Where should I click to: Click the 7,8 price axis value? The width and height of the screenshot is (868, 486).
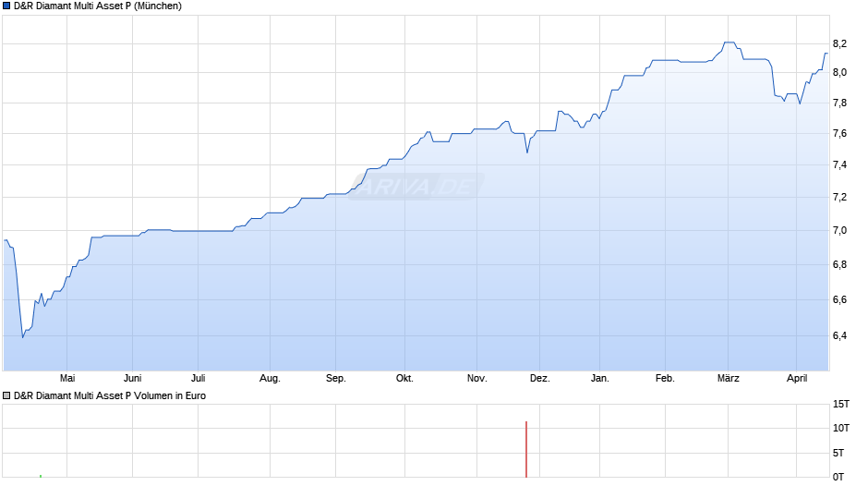839,103
